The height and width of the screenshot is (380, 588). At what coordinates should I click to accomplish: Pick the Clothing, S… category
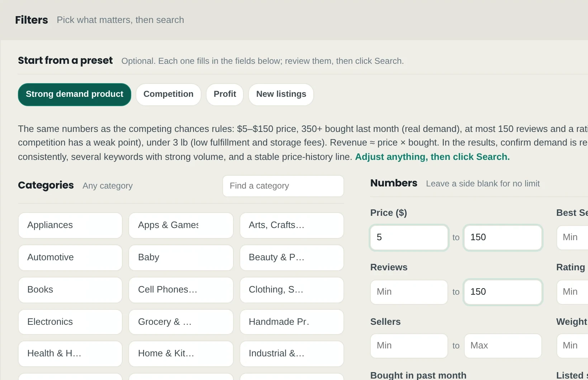click(x=292, y=290)
